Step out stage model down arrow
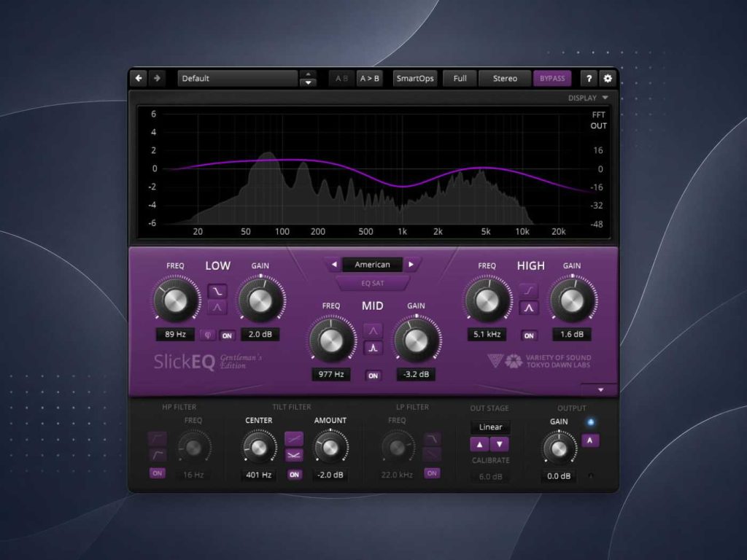747x560 pixels. tap(499, 444)
